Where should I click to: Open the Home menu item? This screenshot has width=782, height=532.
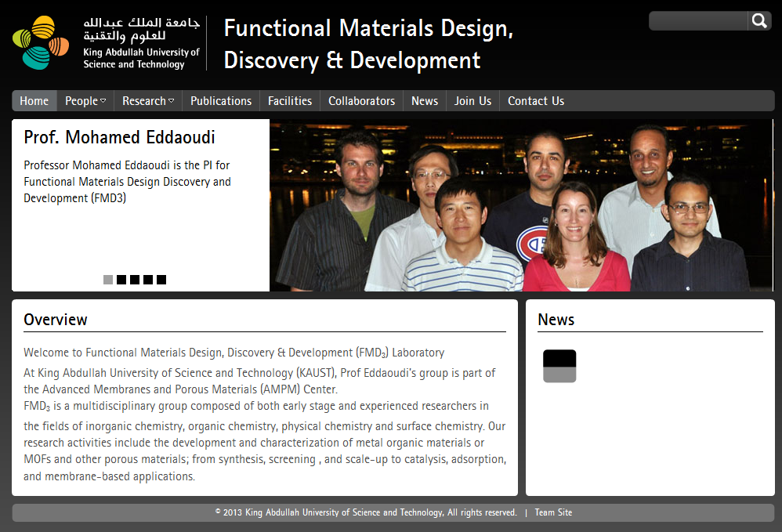(34, 101)
